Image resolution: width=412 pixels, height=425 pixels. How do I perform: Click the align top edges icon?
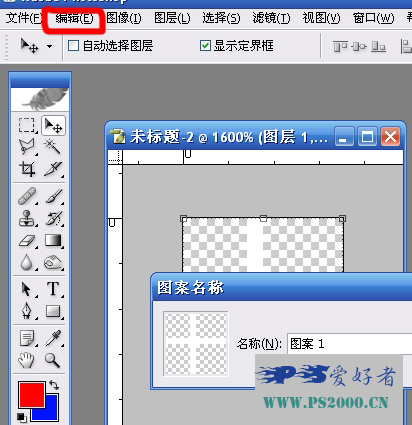point(340,46)
